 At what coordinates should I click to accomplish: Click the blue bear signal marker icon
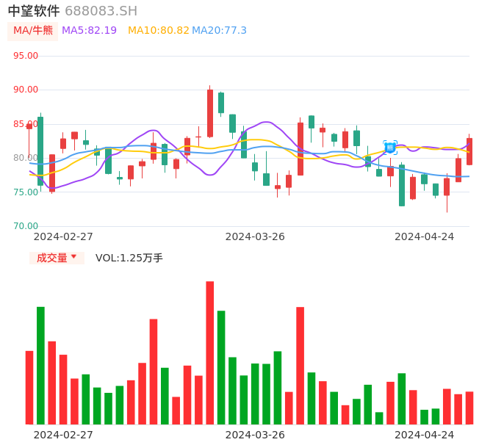click(390, 148)
